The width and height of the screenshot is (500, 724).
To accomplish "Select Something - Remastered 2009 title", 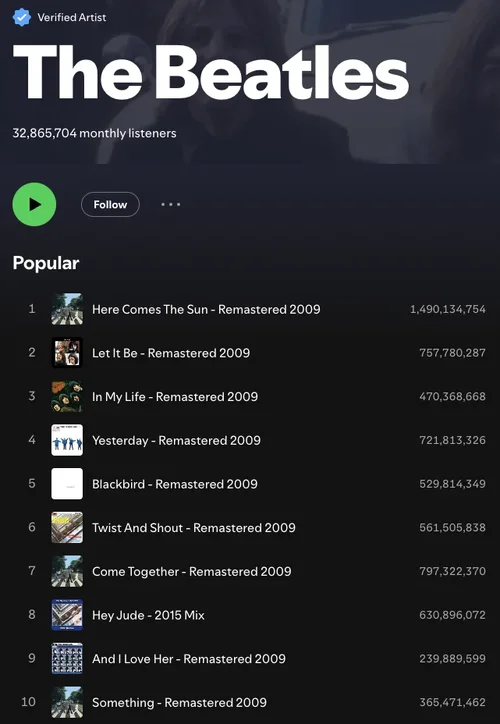I will [179, 703].
